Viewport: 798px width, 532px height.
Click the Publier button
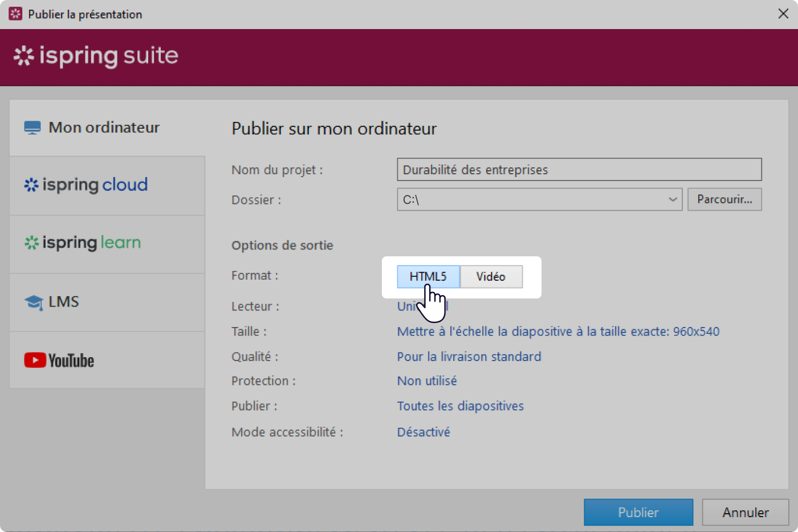[638, 513]
